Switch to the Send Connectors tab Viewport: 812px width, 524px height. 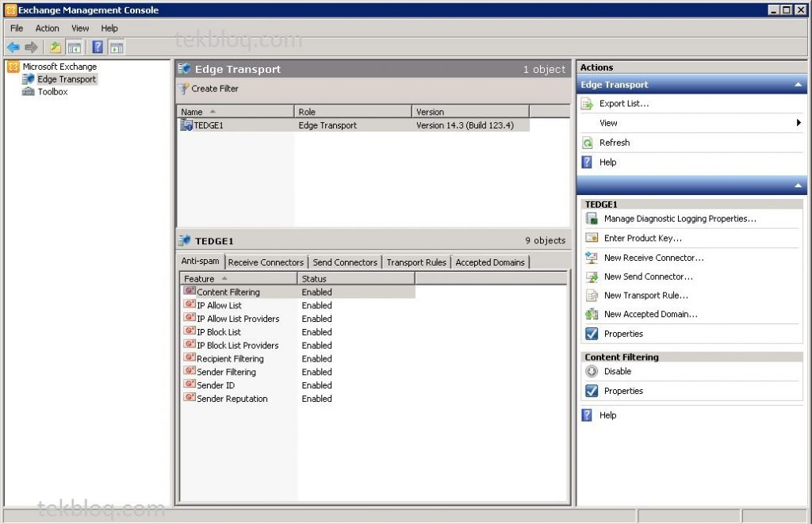pos(345,262)
